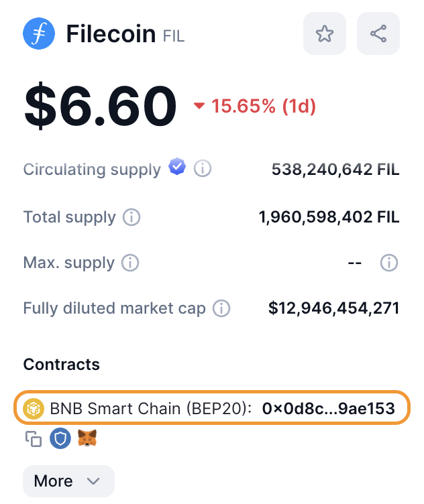Open circulating supply info tooltip icon

click(203, 169)
